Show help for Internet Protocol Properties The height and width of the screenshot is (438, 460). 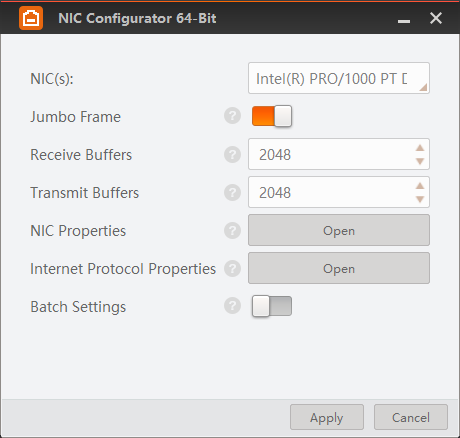(232, 268)
